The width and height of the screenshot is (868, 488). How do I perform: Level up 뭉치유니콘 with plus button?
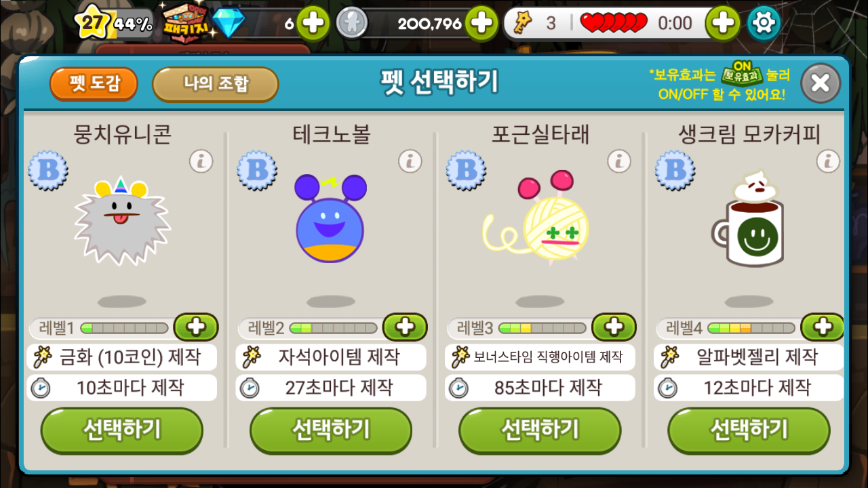[x=196, y=327]
